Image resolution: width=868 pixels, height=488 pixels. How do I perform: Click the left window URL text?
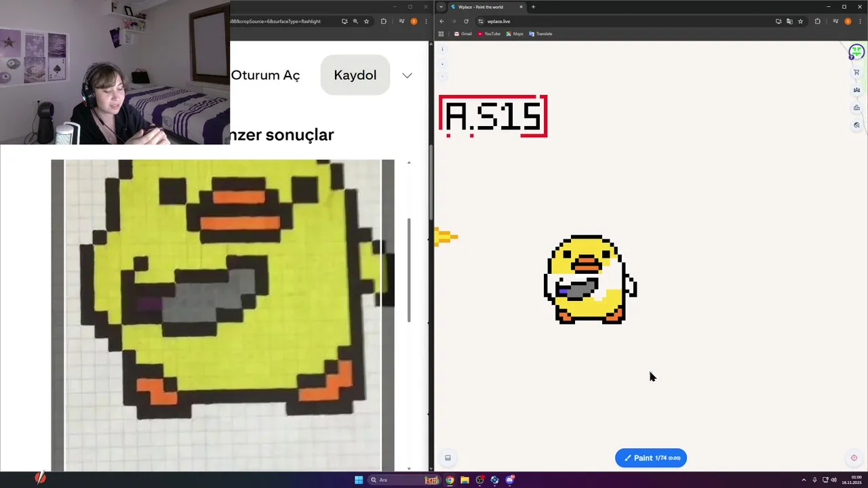click(x=275, y=21)
